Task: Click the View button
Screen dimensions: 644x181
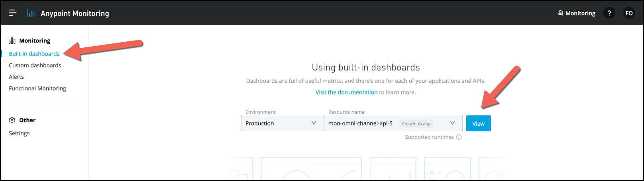Action: tap(479, 123)
